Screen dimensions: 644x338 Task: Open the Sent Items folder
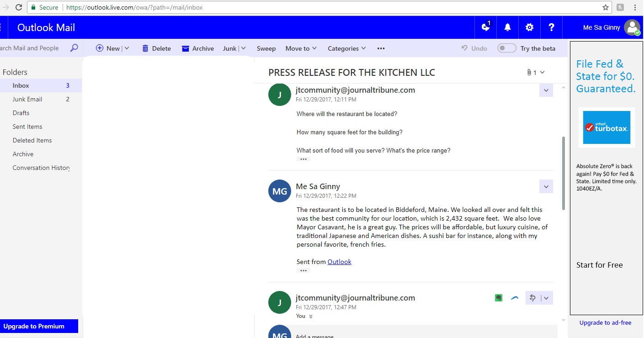tap(27, 127)
